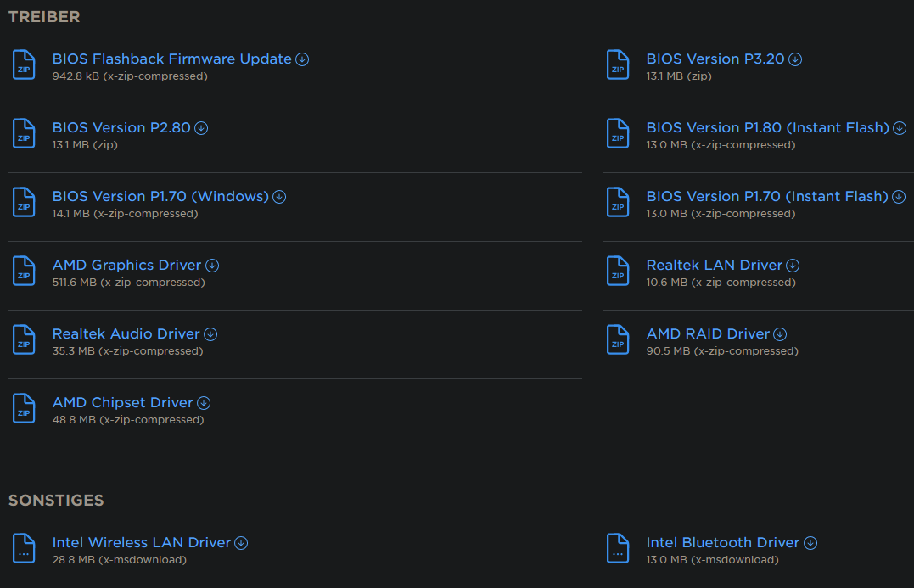Image resolution: width=914 pixels, height=588 pixels.
Task: Click the ZIP icon for BIOS Version P1.70 (Instant Flash)
Action: point(618,202)
